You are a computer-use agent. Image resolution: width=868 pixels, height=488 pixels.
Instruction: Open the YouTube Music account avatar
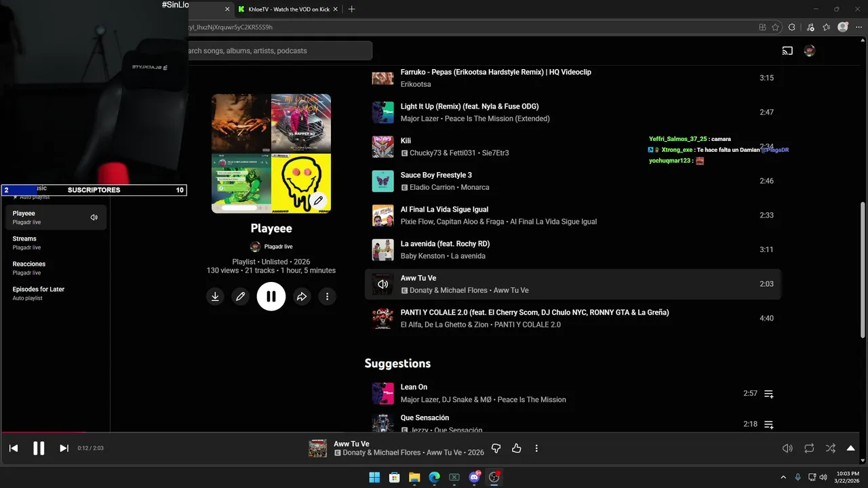[809, 51]
